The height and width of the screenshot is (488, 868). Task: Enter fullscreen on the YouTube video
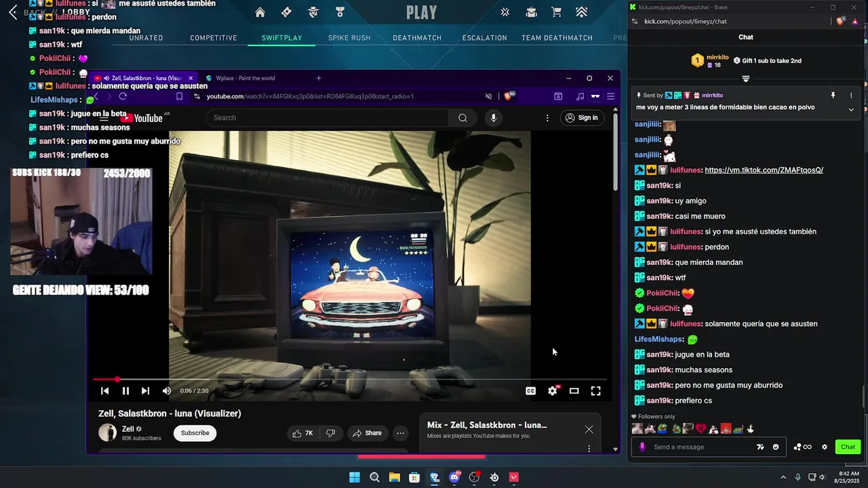[x=595, y=391]
